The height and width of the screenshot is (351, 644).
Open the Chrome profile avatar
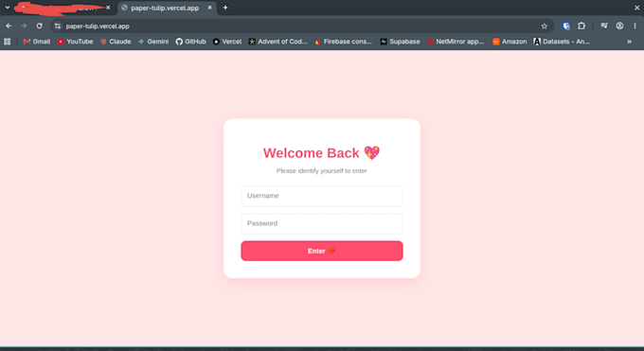[619, 26]
